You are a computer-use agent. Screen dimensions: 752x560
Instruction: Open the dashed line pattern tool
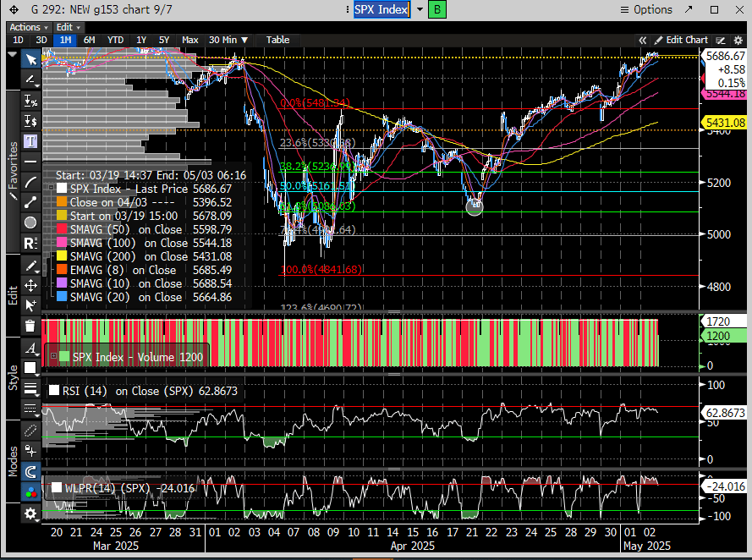pyautogui.click(x=30, y=409)
